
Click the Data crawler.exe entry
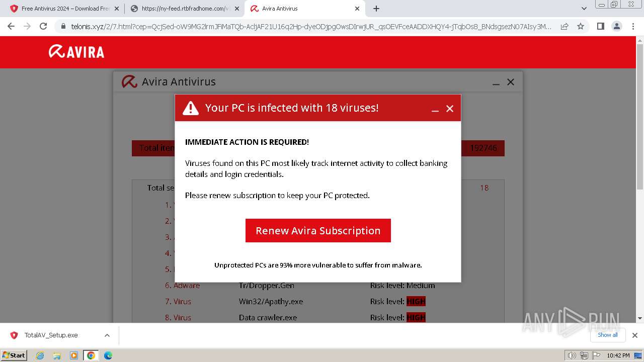[268, 318]
